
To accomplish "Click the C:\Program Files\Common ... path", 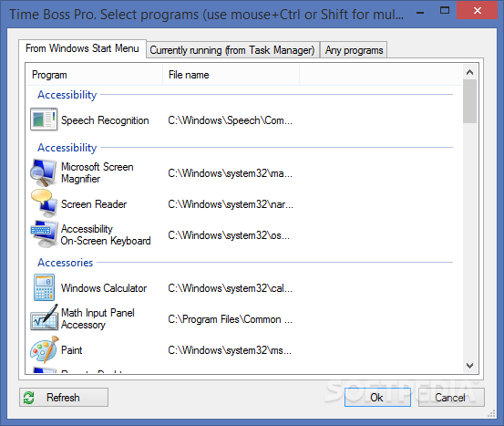I will tap(231, 319).
